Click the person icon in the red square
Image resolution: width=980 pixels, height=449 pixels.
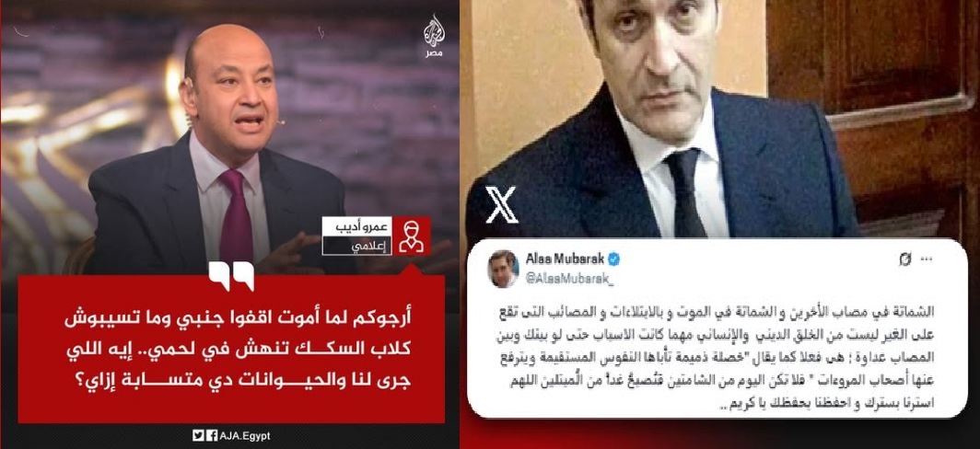click(x=411, y=236)
